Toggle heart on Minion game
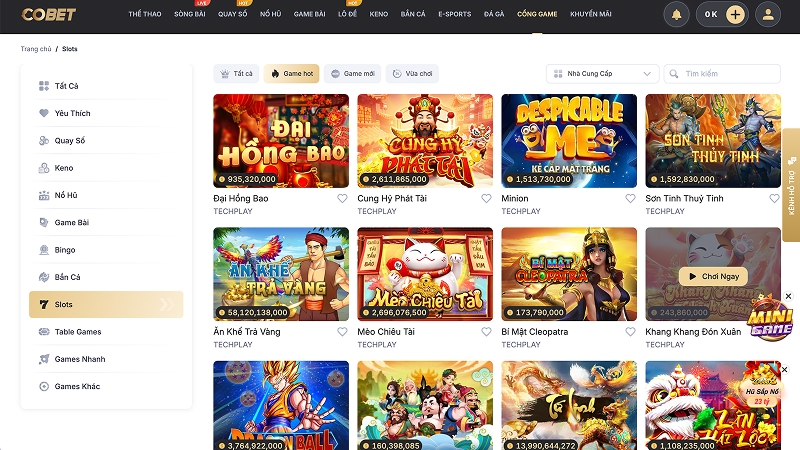 pyautogui.click(x=631, y=198)
